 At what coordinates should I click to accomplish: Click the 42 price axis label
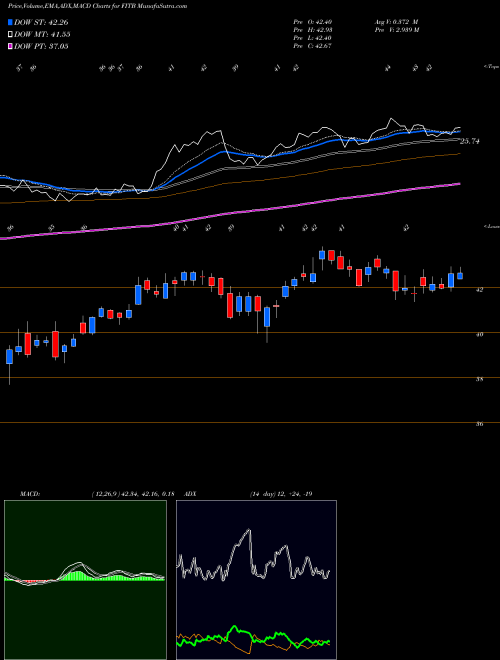[x=480, y=290]
